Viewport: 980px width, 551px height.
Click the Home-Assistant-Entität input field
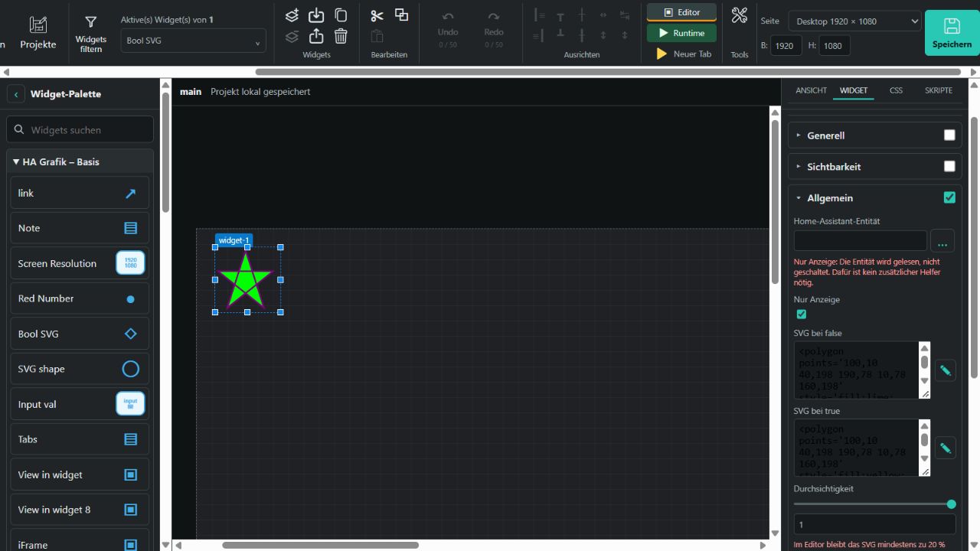[861, 241]
